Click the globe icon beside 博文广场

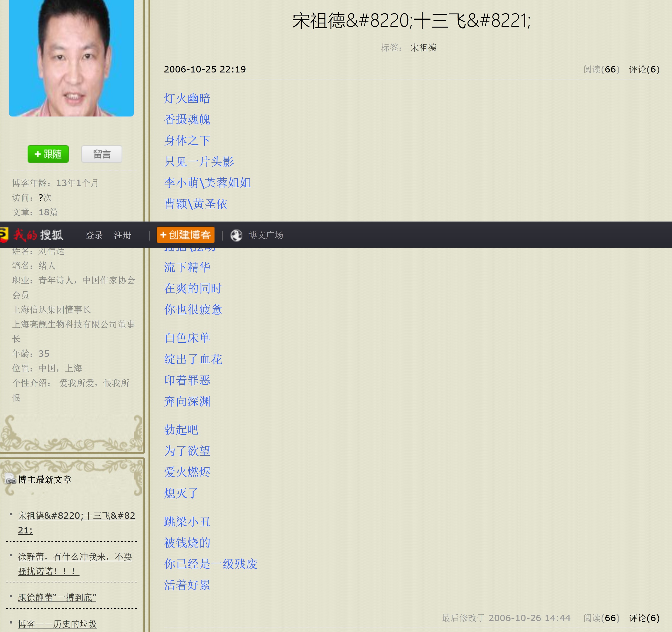[x=236, y=235]
